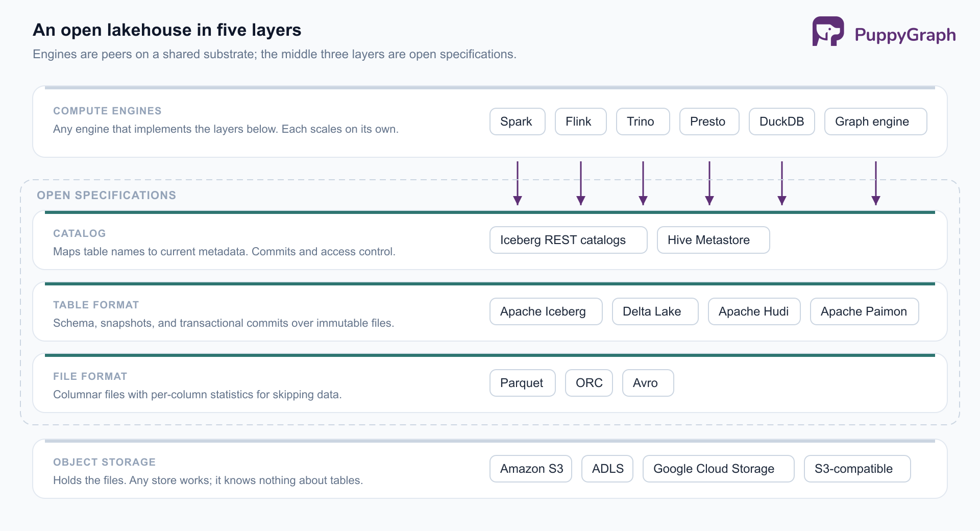980x531 pixels.
Task: Click the Apache Hudi chip
Action: 754,311
